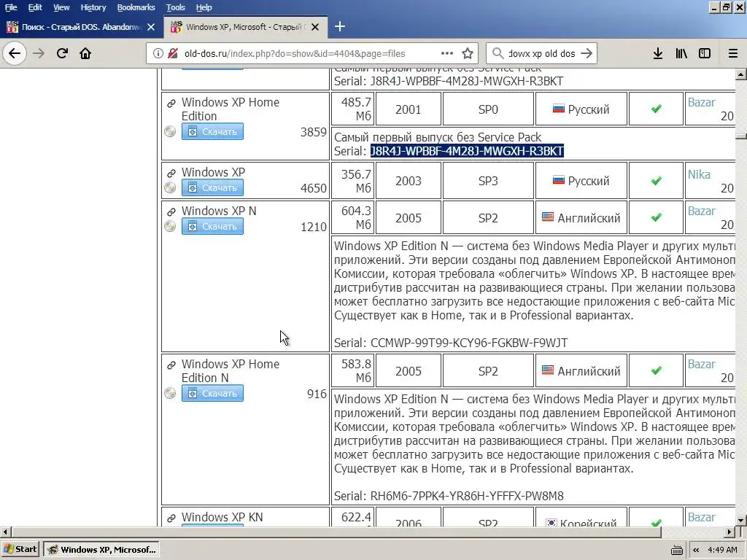
Task: Open the Tools menu
Action: point(175,7)
